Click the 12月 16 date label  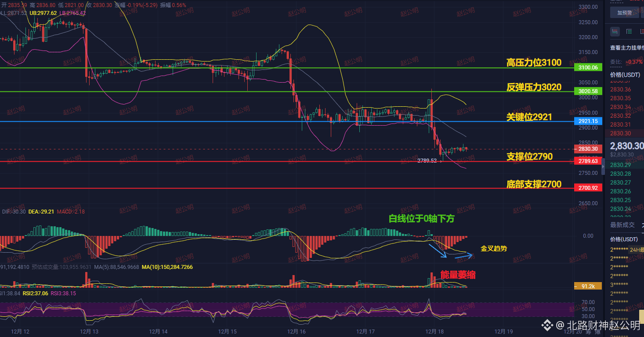click(297, 332)
